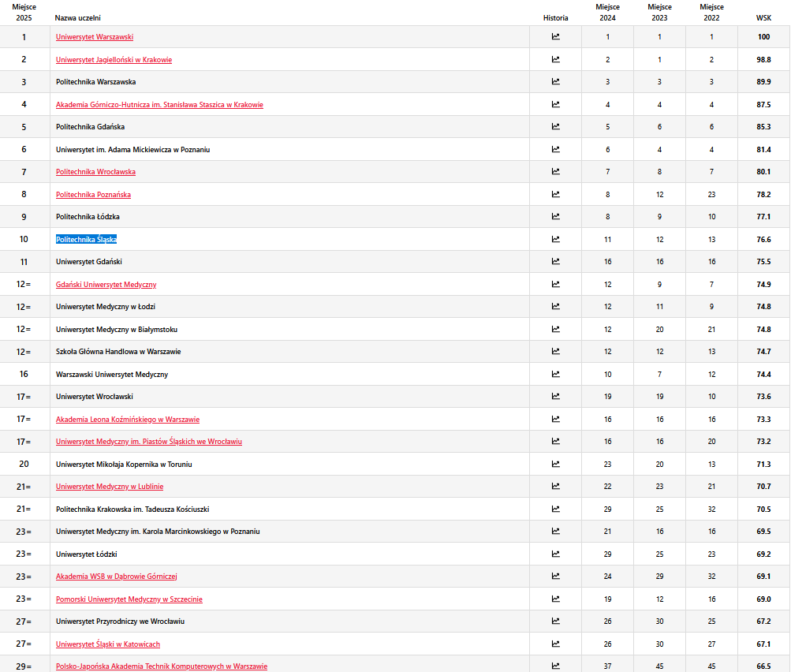Show history chart for Uniwersytet Jagielloński w Krakowie
The image size is (791, 672).
coord(555,59)
